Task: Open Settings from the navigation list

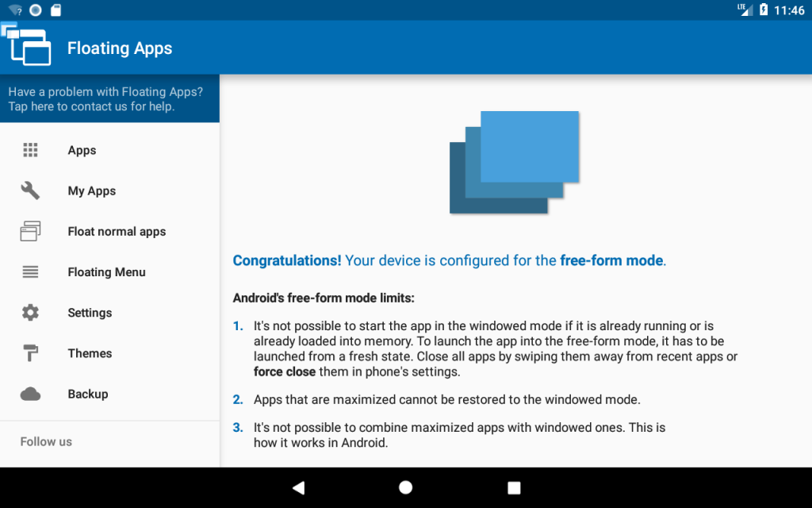Action: (90, 312)
